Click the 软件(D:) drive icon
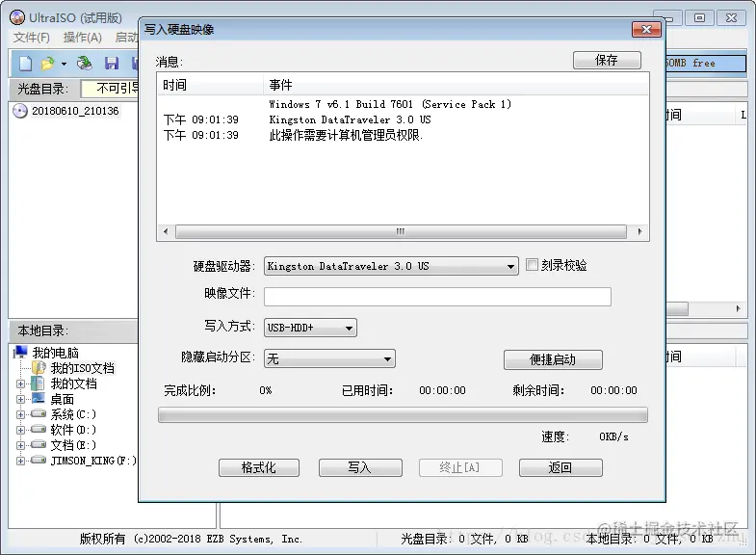 tap(39, 429)
